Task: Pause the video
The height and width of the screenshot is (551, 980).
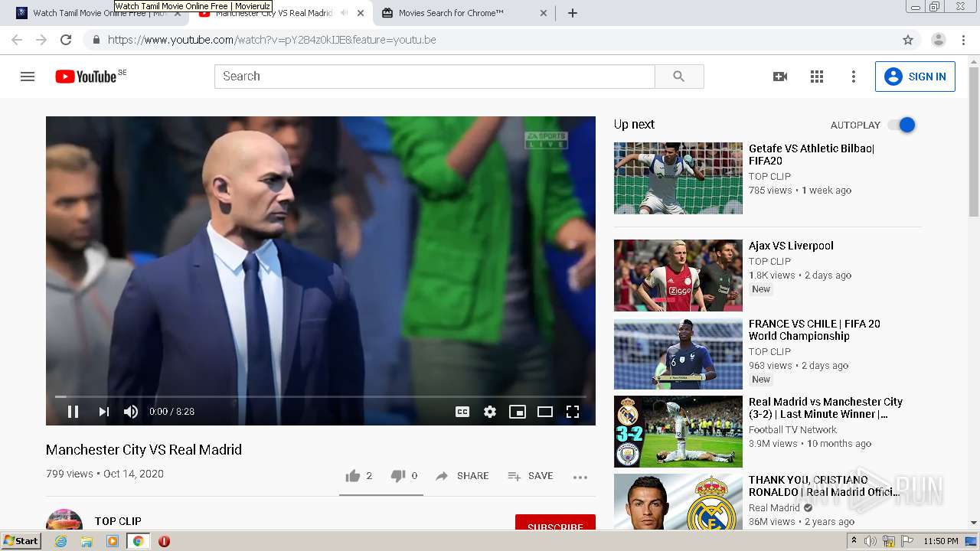Action: pos(73,412)
